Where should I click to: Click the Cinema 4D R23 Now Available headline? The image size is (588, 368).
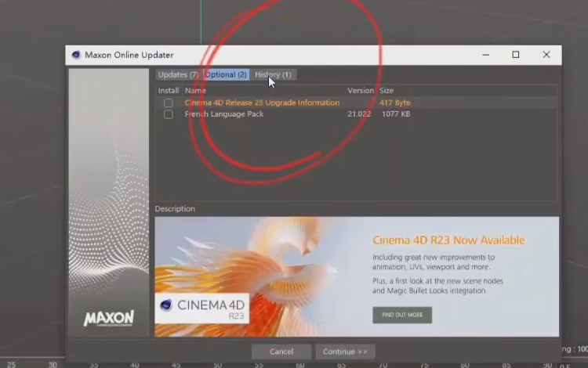pyautogui.click(x=448, y=240)
